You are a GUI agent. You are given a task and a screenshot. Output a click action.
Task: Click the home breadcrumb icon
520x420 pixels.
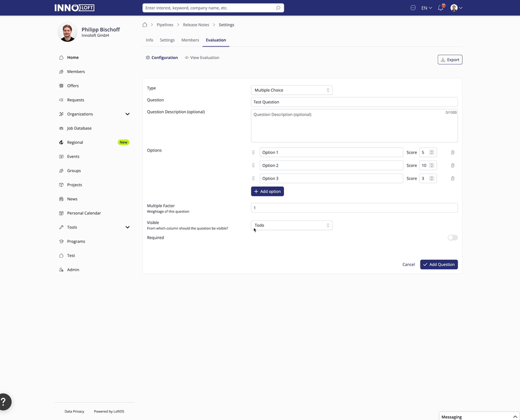click(x=145, y=25)
